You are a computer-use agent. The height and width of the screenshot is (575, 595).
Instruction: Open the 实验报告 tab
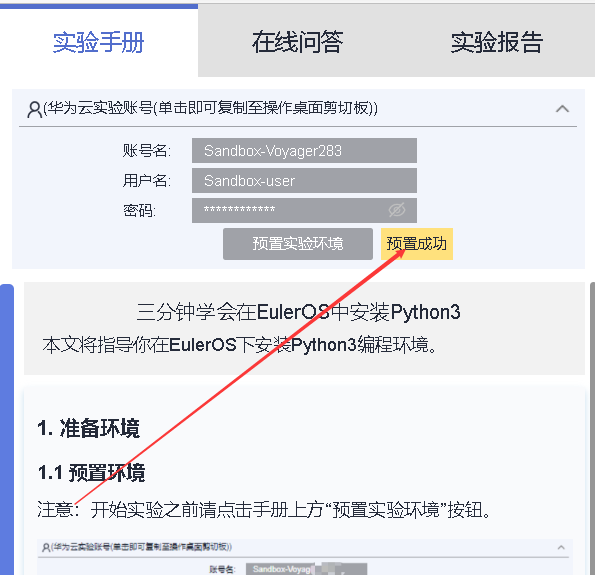pos(496,42)
